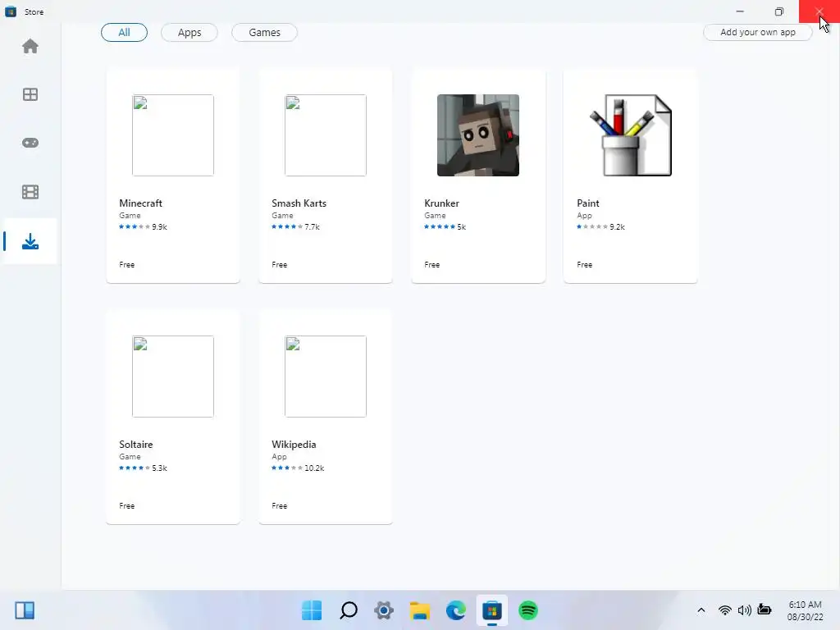Screen dimensions: 840x630
Task: Click the 5.3k rating on Soltaire
Action: click(159, 468)
